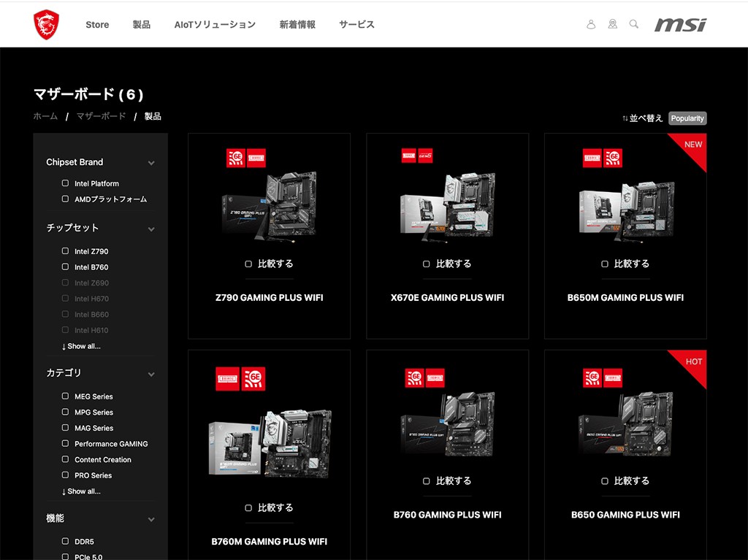Screen dimensions: 748x560
Task: Click the MSI wordmark logo
Action: tap(680, 25)
